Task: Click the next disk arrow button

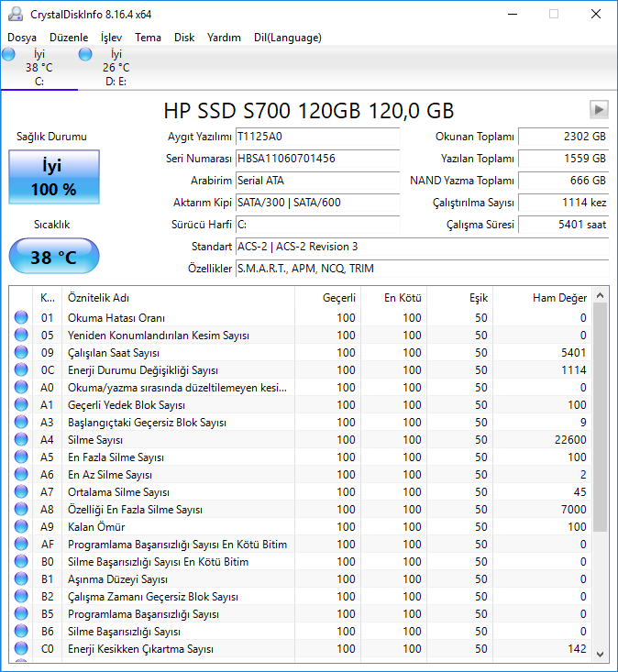Action: [x=599, y=110]
